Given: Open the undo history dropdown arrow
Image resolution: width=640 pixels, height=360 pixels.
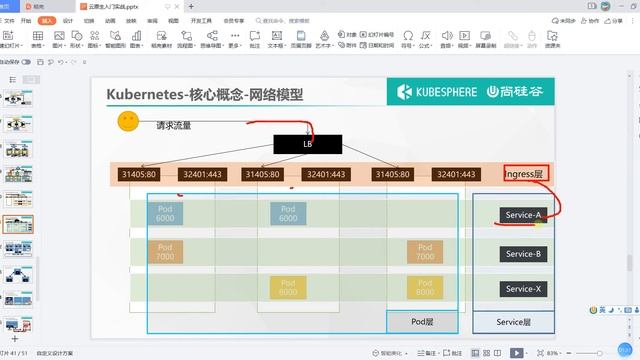Looking at the screenshot, I should (66, 62).
